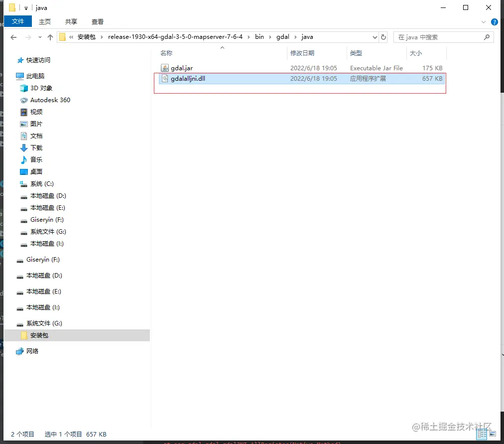Click the 3D 对象 cube icon
The width and height of the screenshot is (504, 444).
tap(24, 88)
